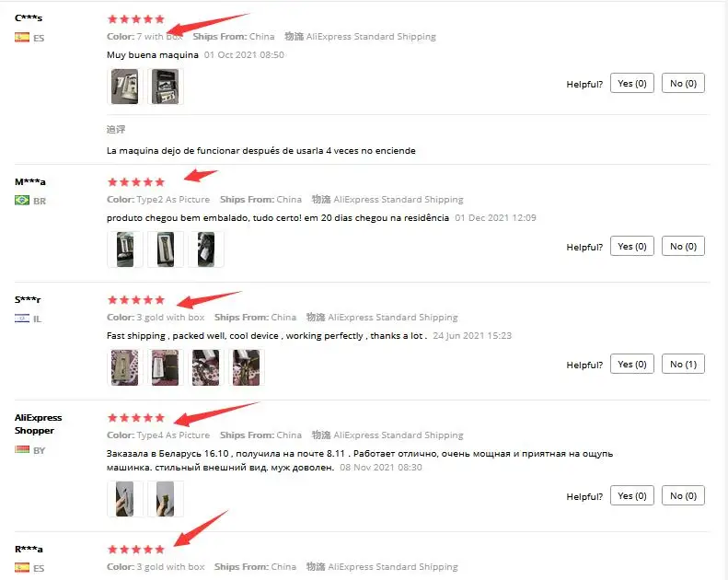Click No (0) on C***s review
Viewport: 728px width, 580px height.
click(x=683, y=84)
